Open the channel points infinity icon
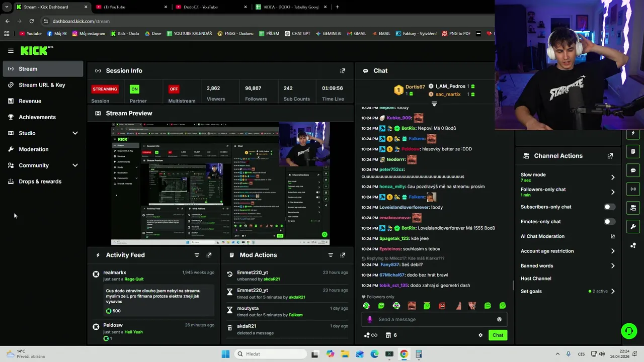Image resolution: width=644 pixels, height=362 pixels. point(370,335)
